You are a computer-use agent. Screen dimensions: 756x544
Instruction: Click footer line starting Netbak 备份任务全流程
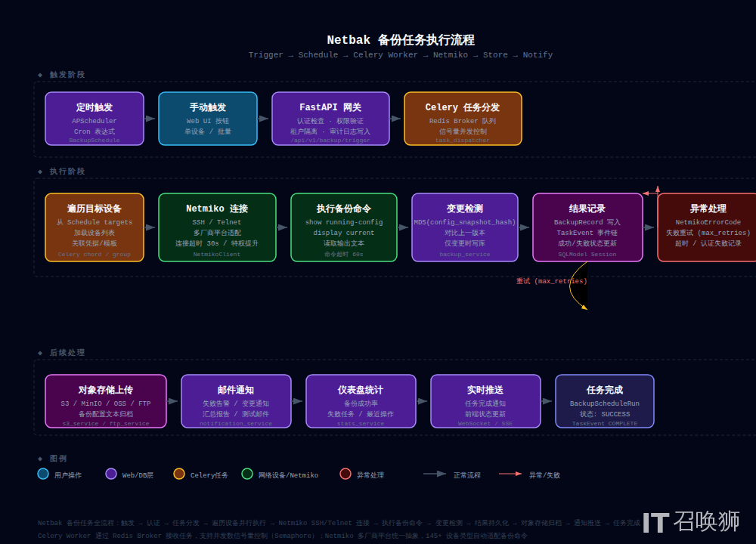(x=339, y=524)
